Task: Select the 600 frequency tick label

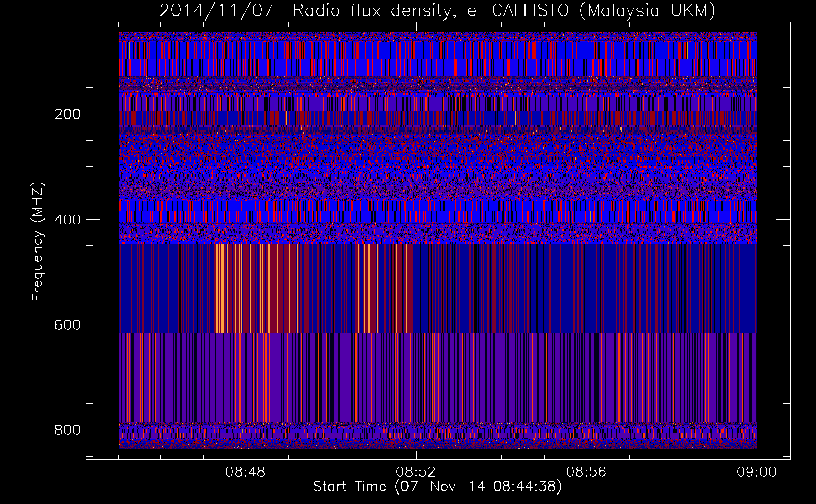Action: pyautogui.click(x=68, y=325)
